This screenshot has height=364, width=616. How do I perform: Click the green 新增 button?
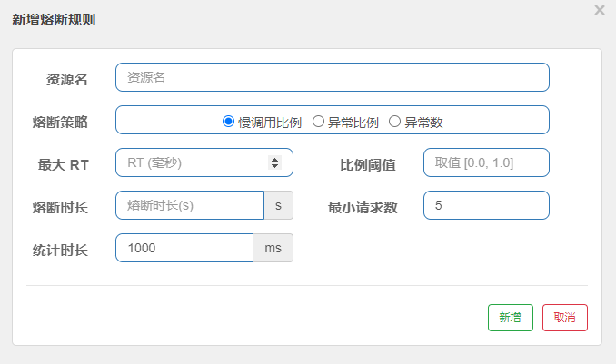click(511, 318)
